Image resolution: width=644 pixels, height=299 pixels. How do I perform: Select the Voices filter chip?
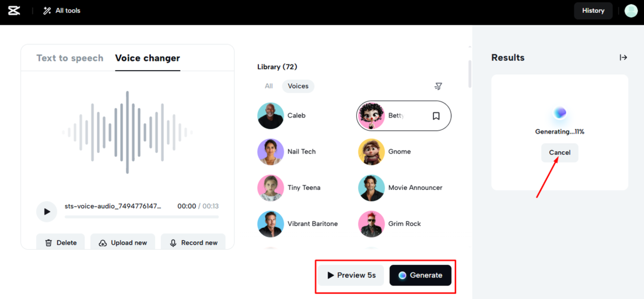[x=298, y=86]
